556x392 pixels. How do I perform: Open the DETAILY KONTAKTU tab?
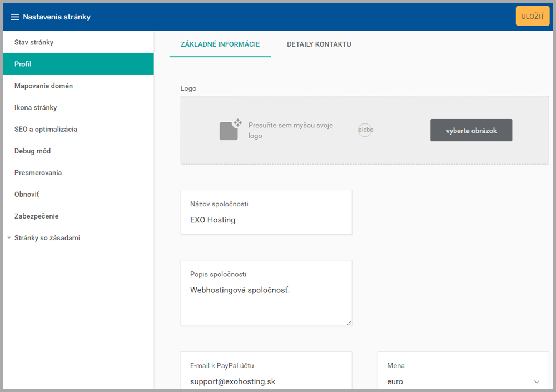[x=319, y=44]
